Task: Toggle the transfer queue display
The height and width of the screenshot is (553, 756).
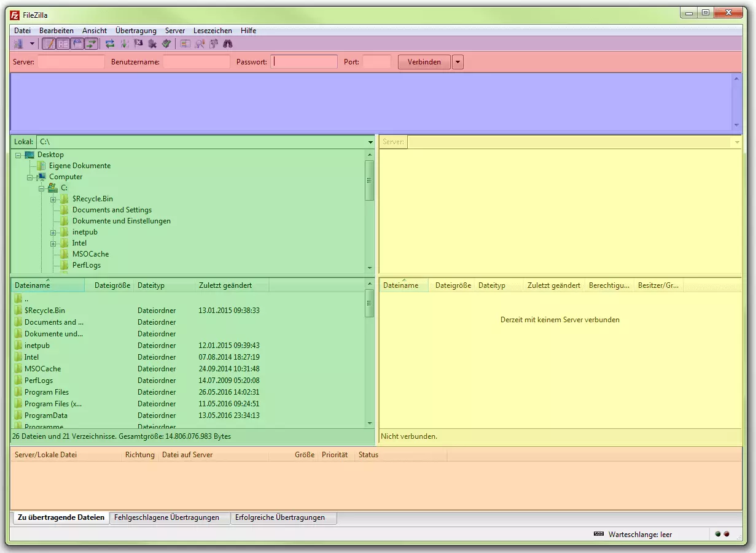Action: click(92, 44)
